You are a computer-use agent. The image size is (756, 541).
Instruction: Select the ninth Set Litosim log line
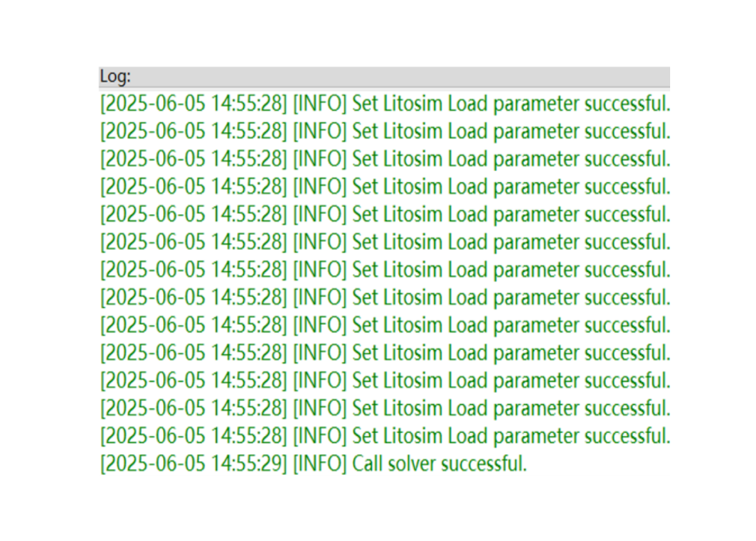click(386, 325)
